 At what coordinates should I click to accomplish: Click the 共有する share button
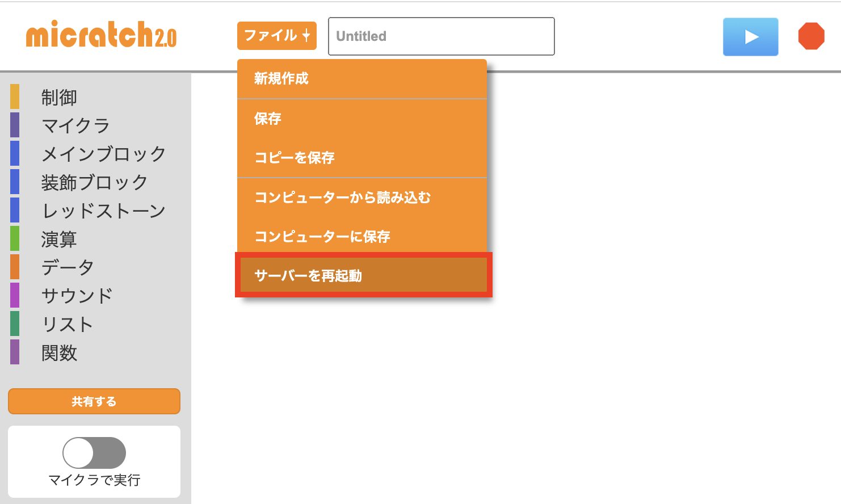(94, 401)
